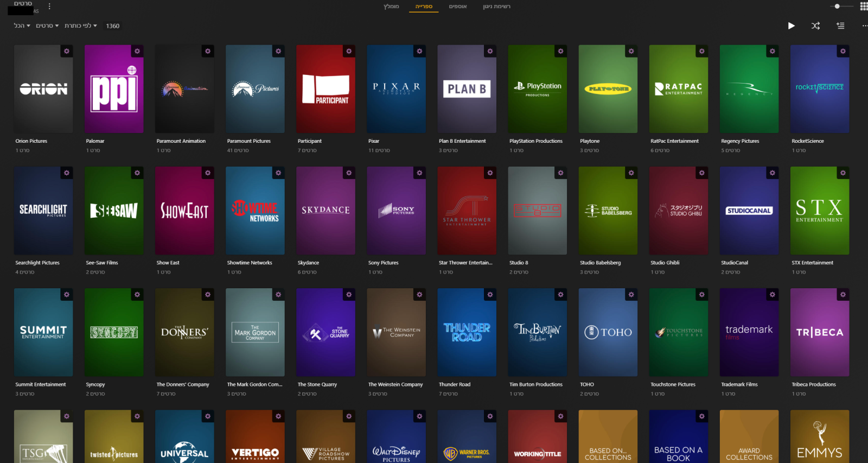Open the Playtone collection poster
868x463 pixels.
click(x=608, y=89)
